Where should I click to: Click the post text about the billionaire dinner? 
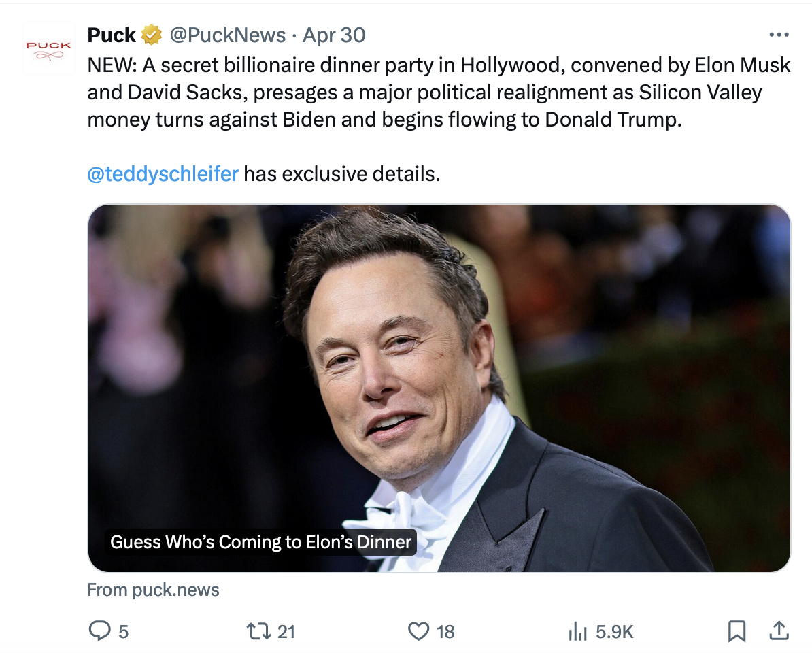[x=439, y=92]
